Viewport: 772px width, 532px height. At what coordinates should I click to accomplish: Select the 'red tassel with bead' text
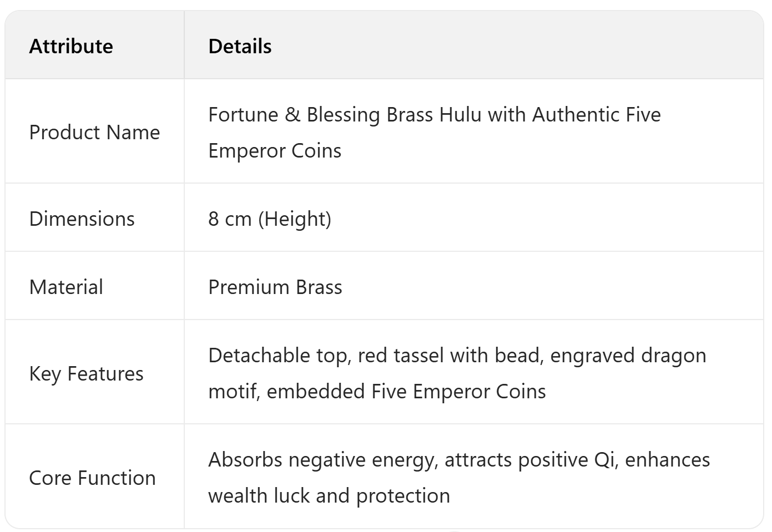pyautogui.click(x=450, y=356)
